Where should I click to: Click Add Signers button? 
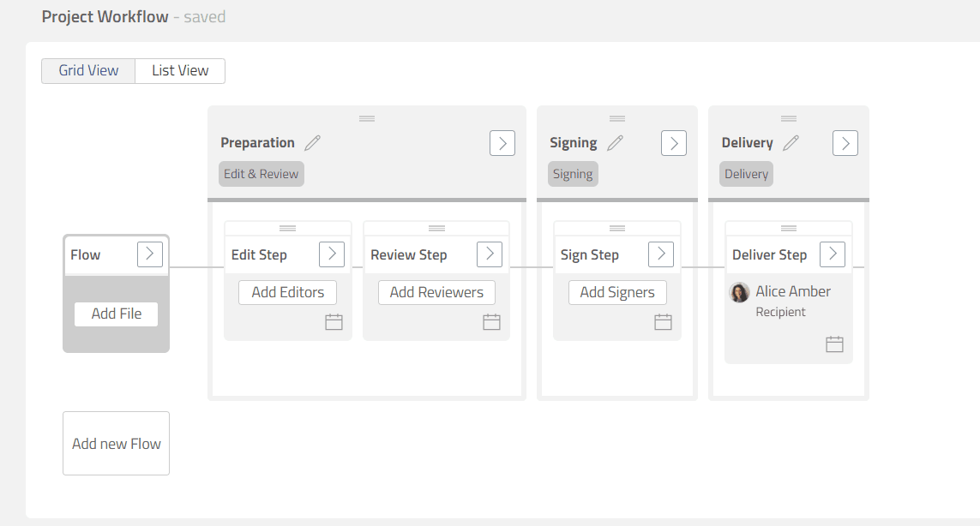(x=617, y=292)
